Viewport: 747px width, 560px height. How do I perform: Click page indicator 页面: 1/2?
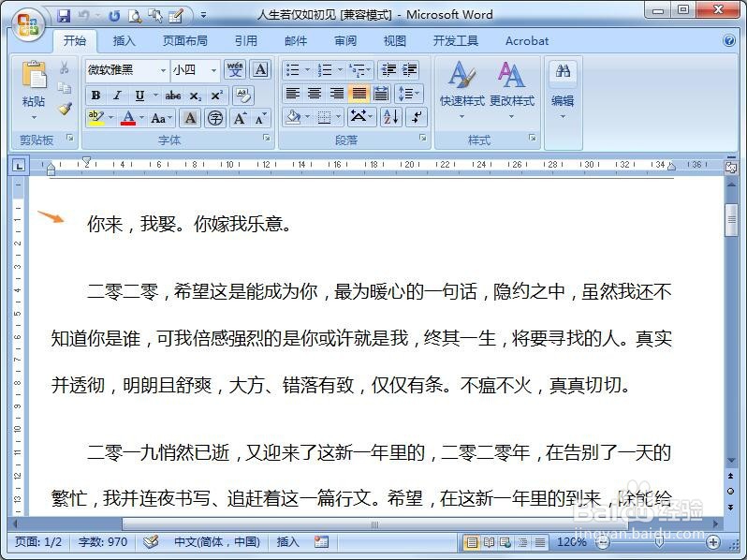[38, 542]
